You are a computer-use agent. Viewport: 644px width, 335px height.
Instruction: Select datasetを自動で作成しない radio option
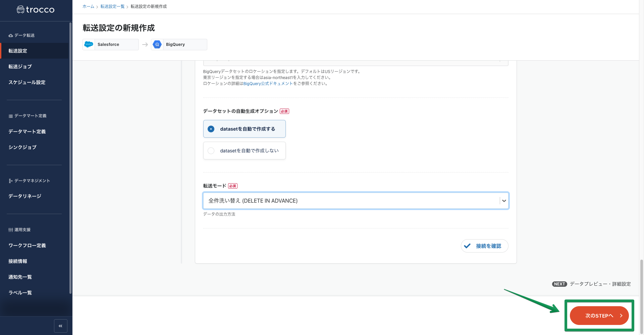point(245,151)
